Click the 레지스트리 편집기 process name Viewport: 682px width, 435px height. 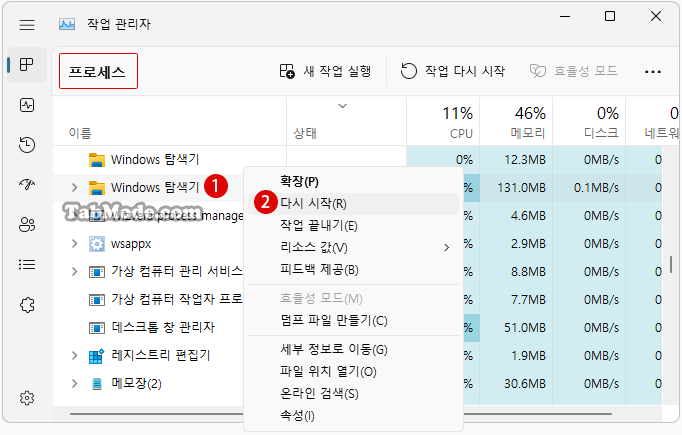tap(161, 355)
